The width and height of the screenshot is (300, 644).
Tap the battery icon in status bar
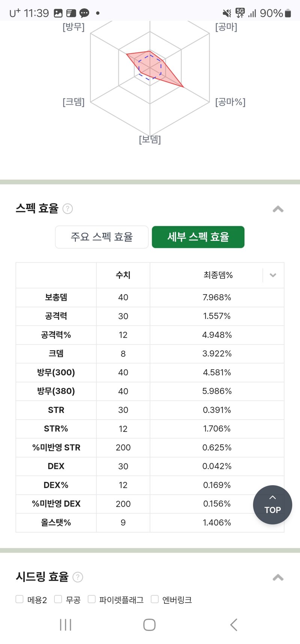coord(288,14)
